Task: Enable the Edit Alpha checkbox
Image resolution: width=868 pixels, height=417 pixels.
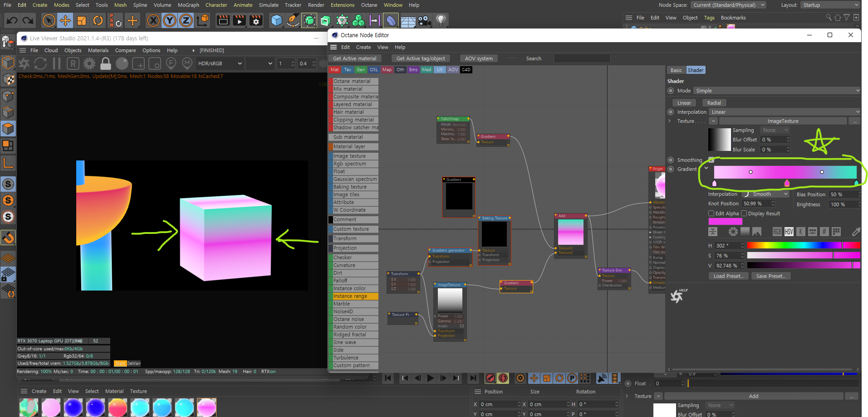Action: click(x=711, y=213)
